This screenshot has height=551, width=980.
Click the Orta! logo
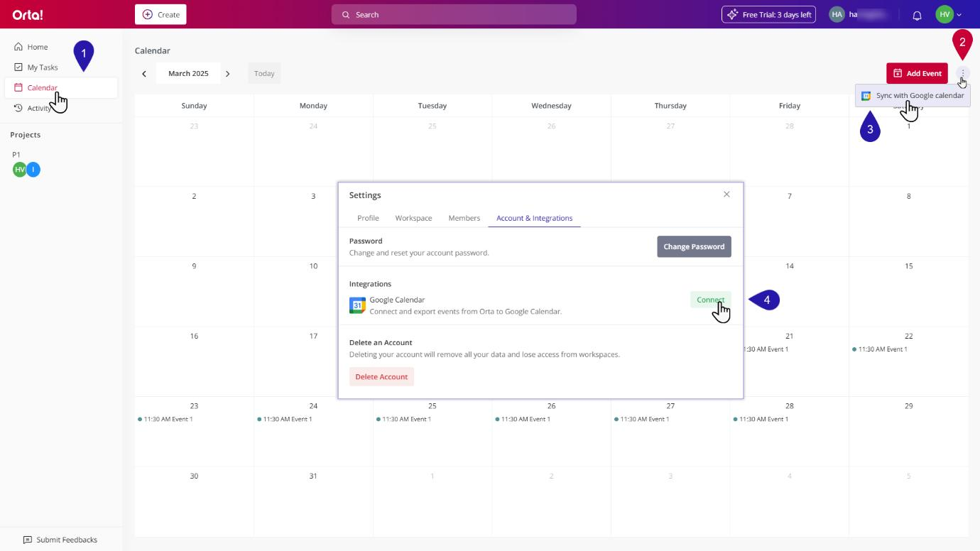(x=28, y=15)
